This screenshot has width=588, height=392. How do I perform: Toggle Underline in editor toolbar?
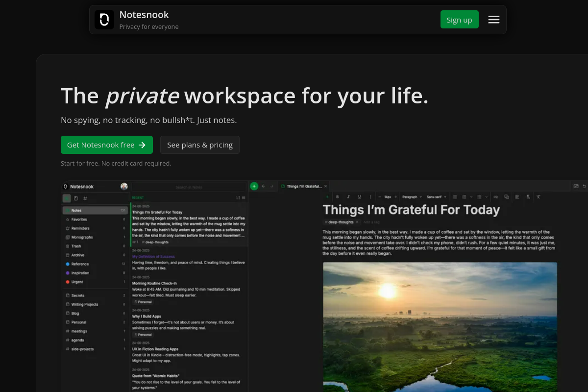(359, 197)
